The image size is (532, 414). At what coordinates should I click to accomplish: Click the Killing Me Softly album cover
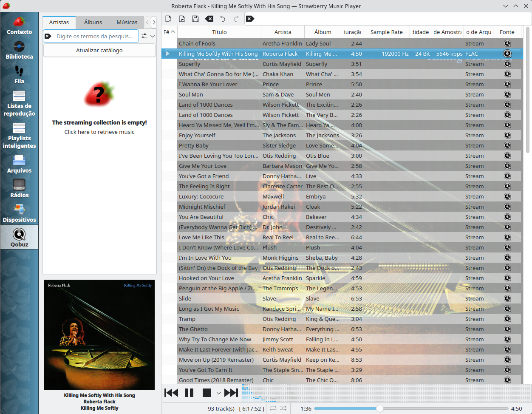tap(99, 335)
